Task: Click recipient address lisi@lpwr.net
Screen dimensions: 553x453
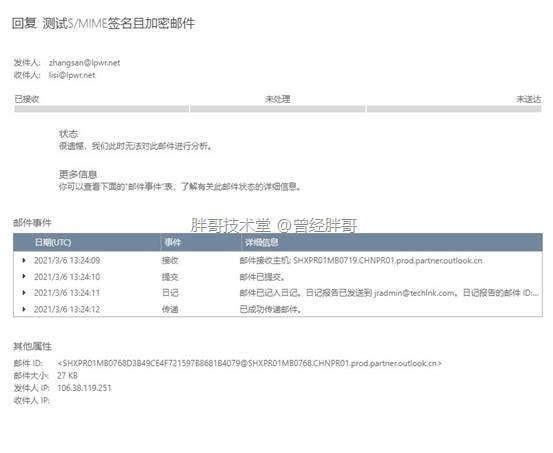Action: pos(72,75)
